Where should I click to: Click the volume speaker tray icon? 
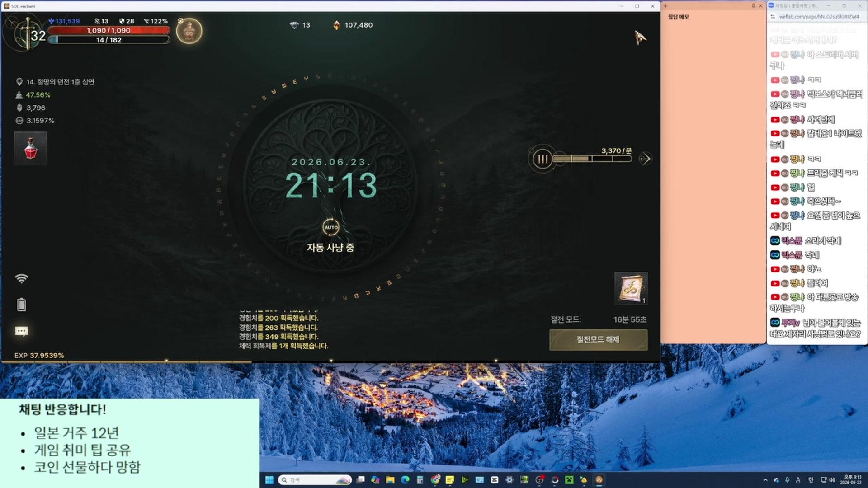tap(832, 480)
